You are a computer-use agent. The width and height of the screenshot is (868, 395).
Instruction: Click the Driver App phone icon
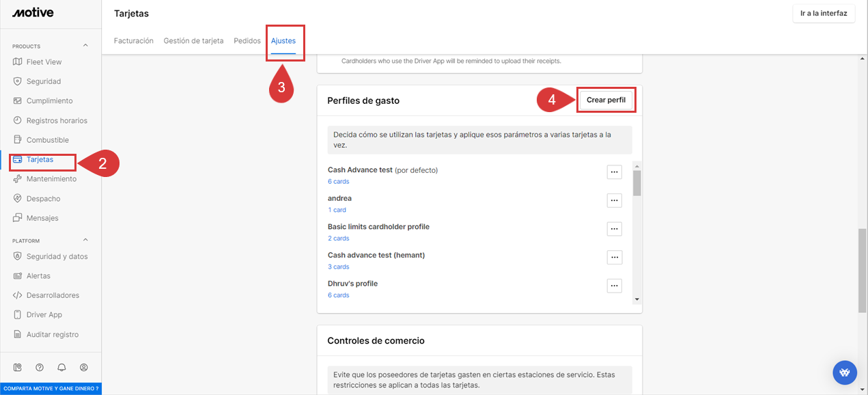click(18, 315)
